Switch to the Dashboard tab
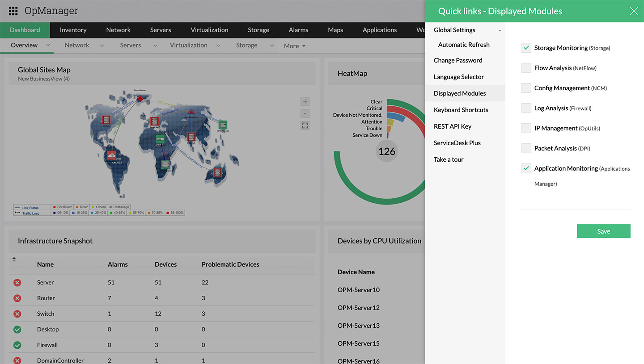644x364 pixels. [x=25, y=30]
